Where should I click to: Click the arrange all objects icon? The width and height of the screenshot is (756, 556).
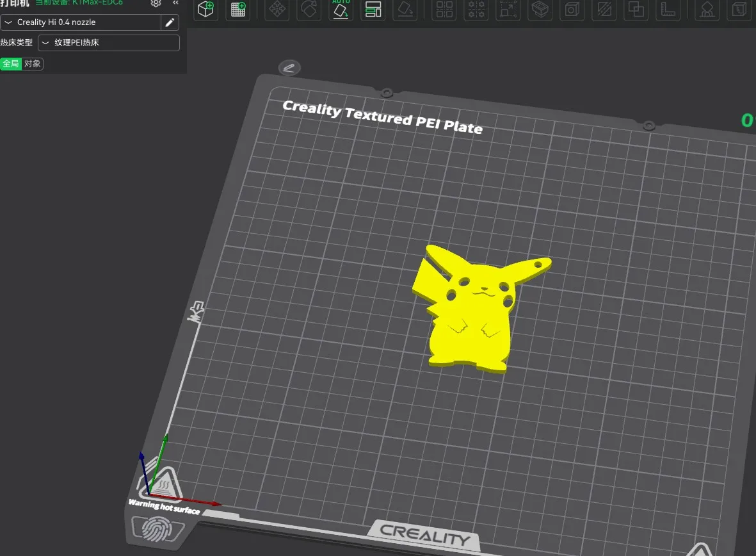(373, 9)
